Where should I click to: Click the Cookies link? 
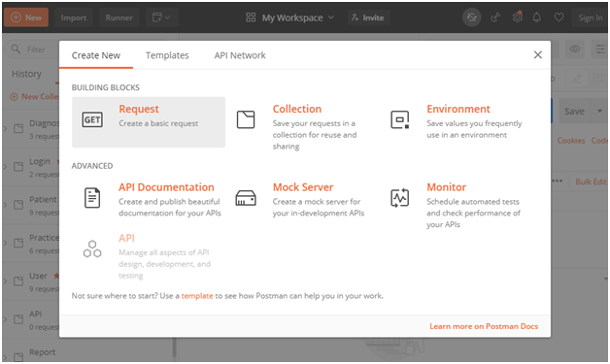[x=571, y=141]
